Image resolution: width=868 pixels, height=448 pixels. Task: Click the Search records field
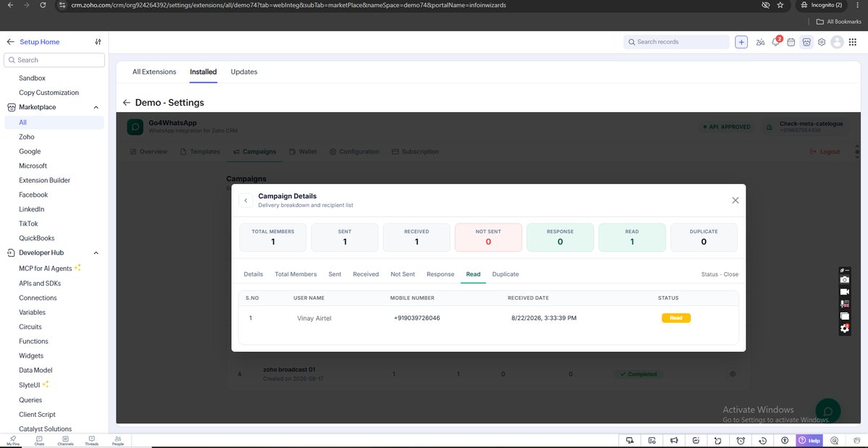(676, 42)
